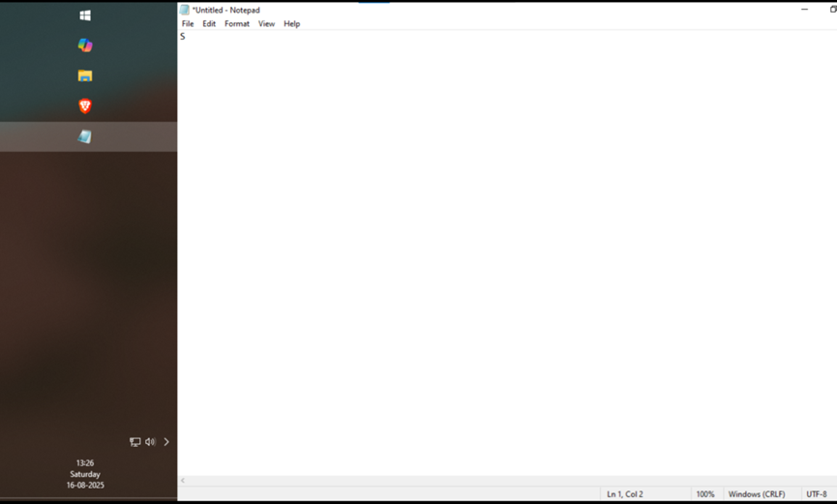The width and height of the screenshot is (837, 504).
Task: Restore down the Notepad window
Action: [833, 9]
